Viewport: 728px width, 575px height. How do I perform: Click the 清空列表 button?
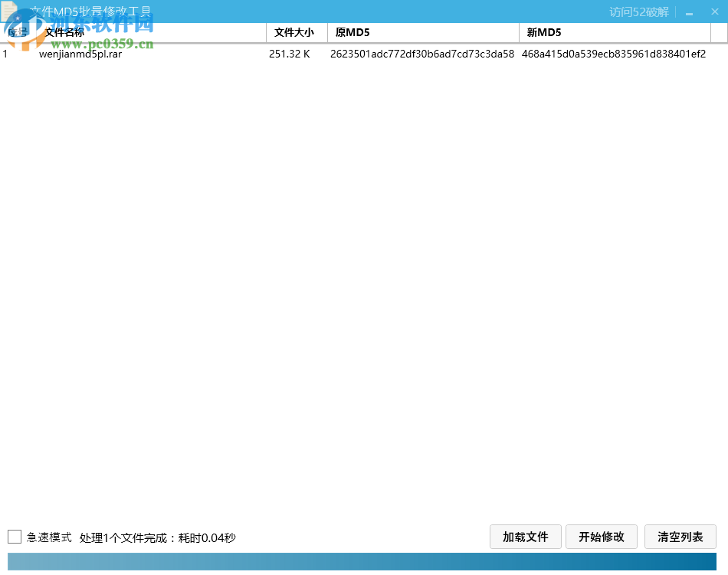coord(680,537)
